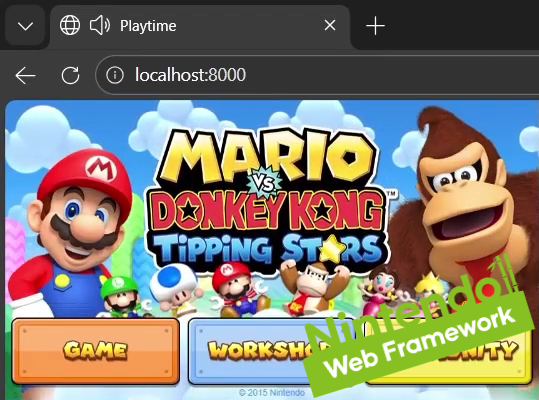This screenshot has height=400, width=539.
Task: Go back with the left arrow button
Action: 25,75
